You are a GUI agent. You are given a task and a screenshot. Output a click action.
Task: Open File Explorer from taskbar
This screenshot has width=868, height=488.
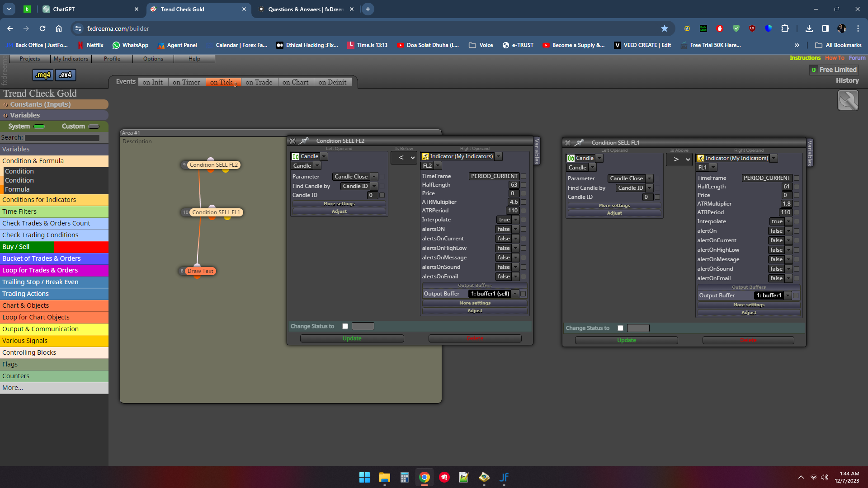pyautogui.click(x=385, y=477)
